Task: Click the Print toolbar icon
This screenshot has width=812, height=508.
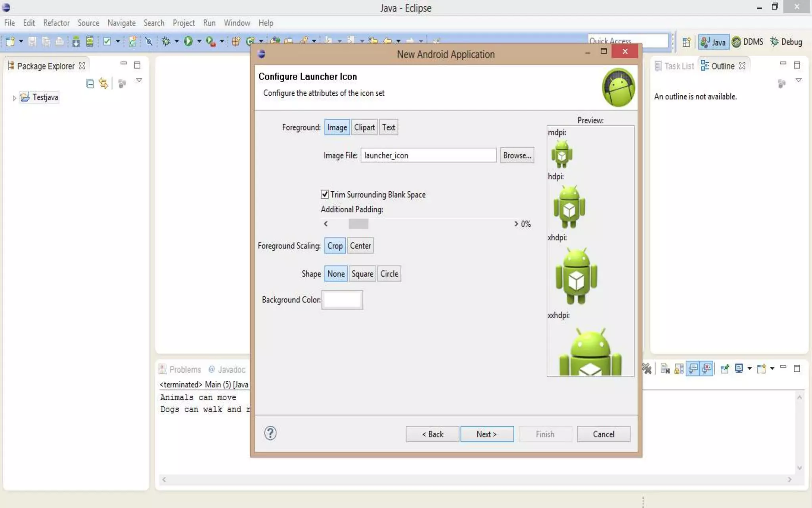Action: point(59,41)
